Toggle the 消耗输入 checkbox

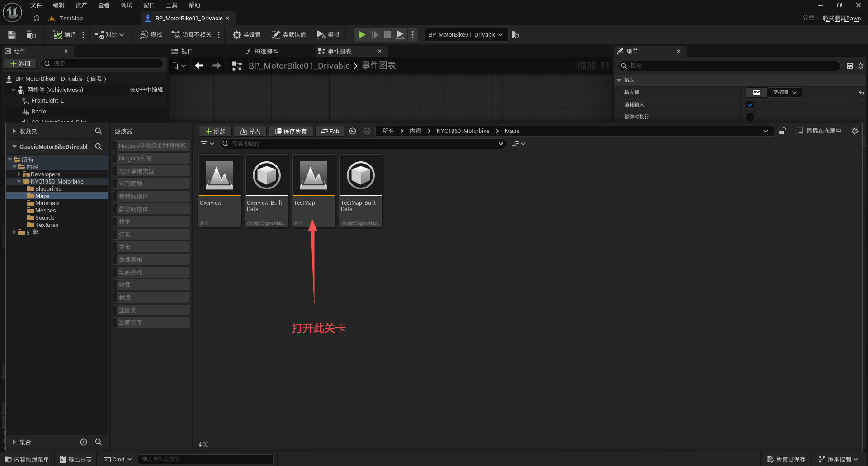click(750, 105)
